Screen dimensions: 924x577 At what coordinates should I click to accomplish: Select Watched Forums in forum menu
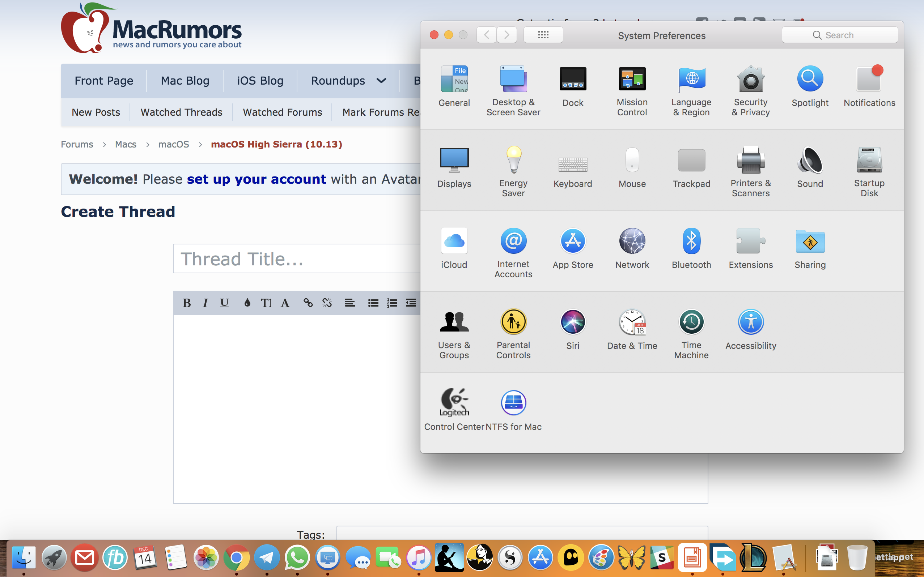point(283,112)
